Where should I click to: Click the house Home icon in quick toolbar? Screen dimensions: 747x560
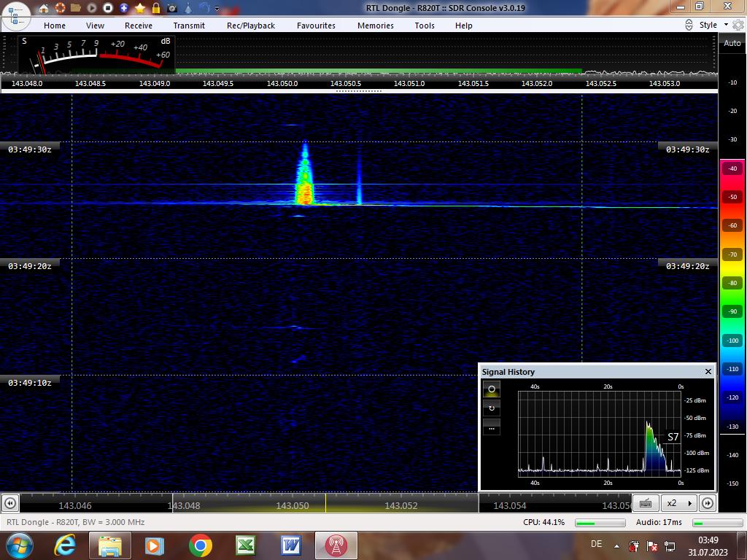(43, 7)
